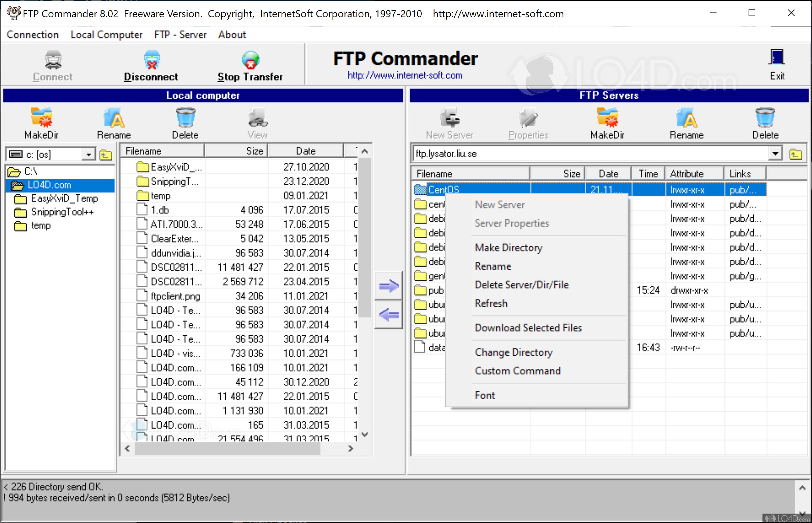Click server list Time column header
This screenshot has height=523, width=812.
coord(648,173)
